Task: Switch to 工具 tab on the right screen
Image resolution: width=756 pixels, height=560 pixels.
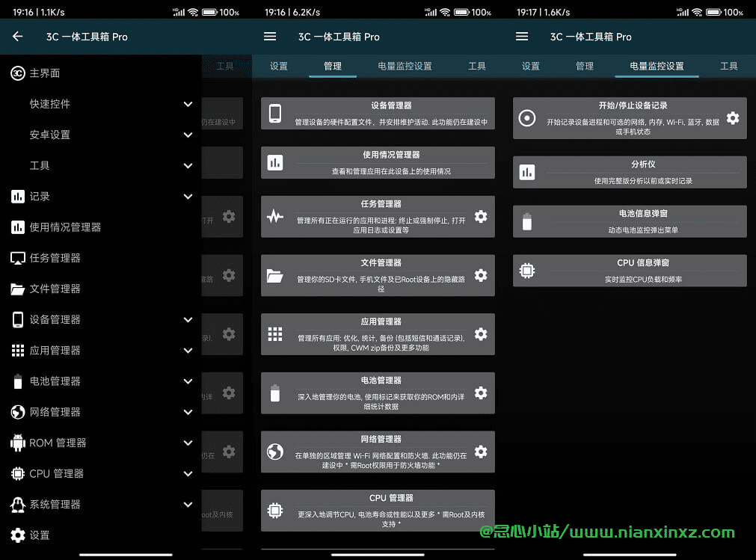Action: pyautogui.click(x=729, y=66)
